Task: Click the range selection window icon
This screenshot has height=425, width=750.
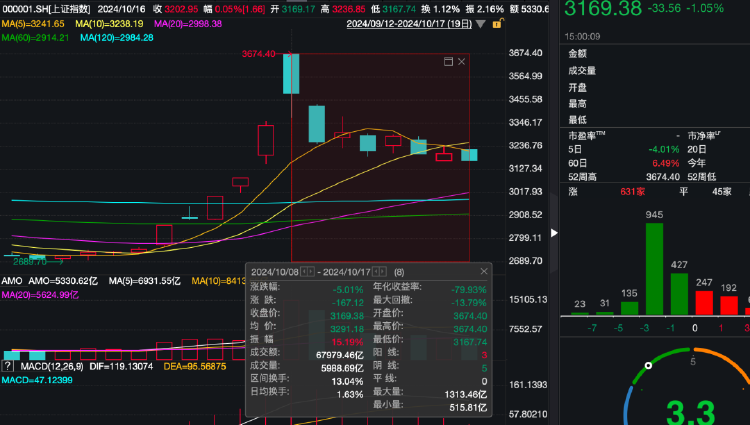Action: (x=448, y=62)
